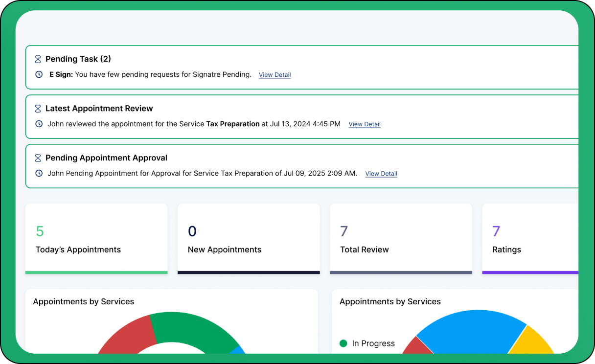Toggle the In Progress legend item
The height and width of the screenshot is (364, 595).
click(367, 343)
